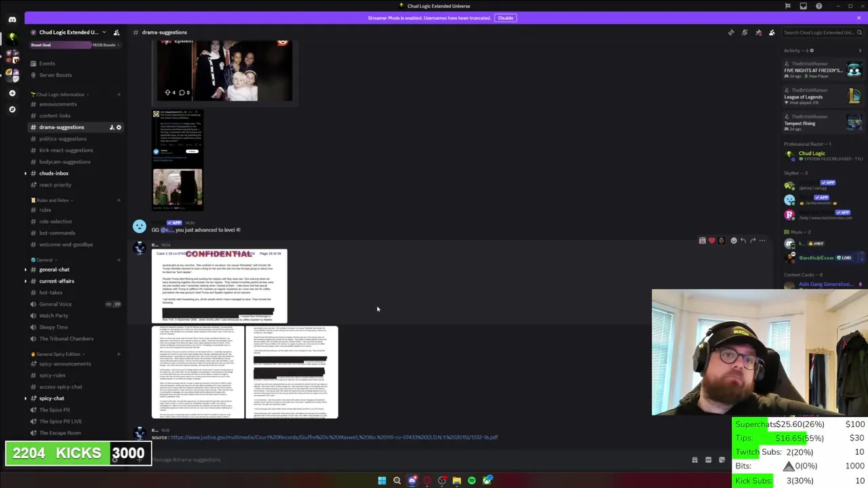Image resolution: width=868 pixels, height=488 pixels.
Task: Create channel in Chud Logic Information
Action: tap(119, 95)
